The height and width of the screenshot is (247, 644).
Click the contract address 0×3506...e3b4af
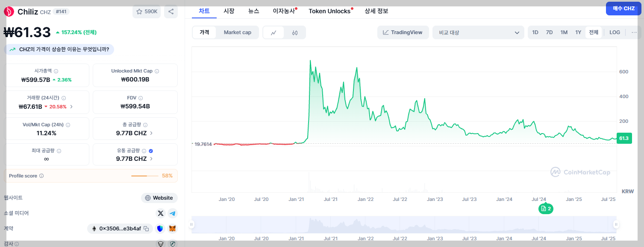click(120, 229)
